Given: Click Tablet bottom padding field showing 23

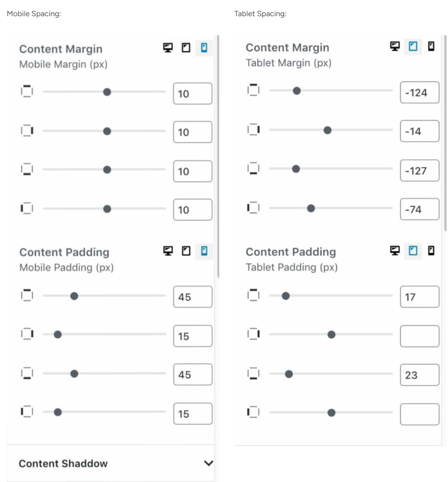Looking at the screenshot, I should (x=419, y=375).
